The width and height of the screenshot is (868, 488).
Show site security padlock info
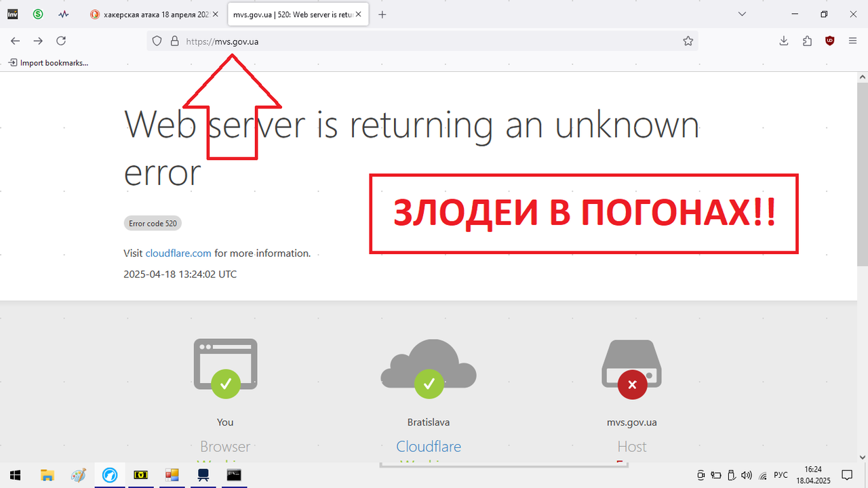point(174,41)
